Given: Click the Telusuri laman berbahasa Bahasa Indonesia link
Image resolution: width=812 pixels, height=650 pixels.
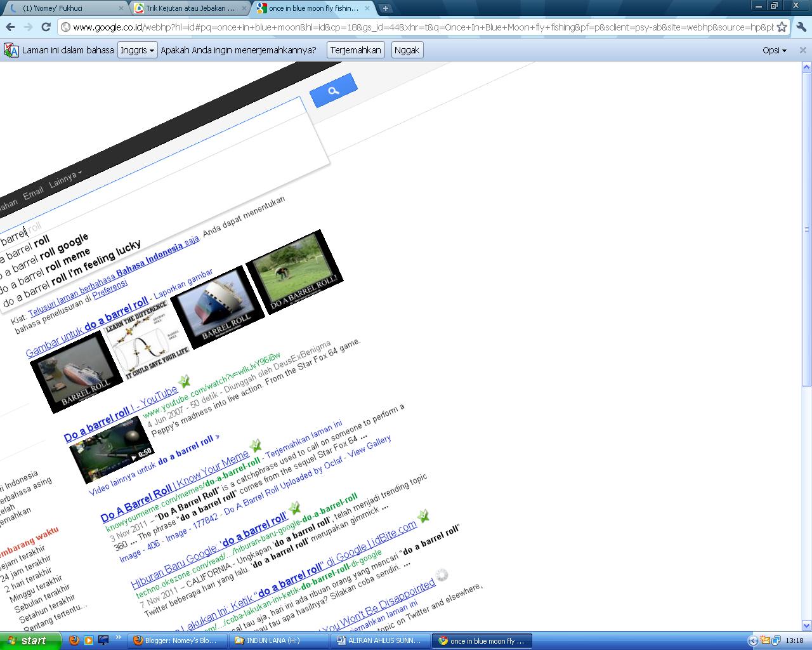Looking at the screenshot, I should click(x=114, y=277).
